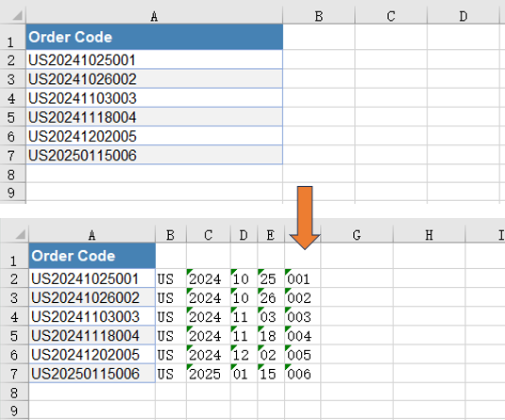Select the US cell beside US20250115006

tap(171, 374)
